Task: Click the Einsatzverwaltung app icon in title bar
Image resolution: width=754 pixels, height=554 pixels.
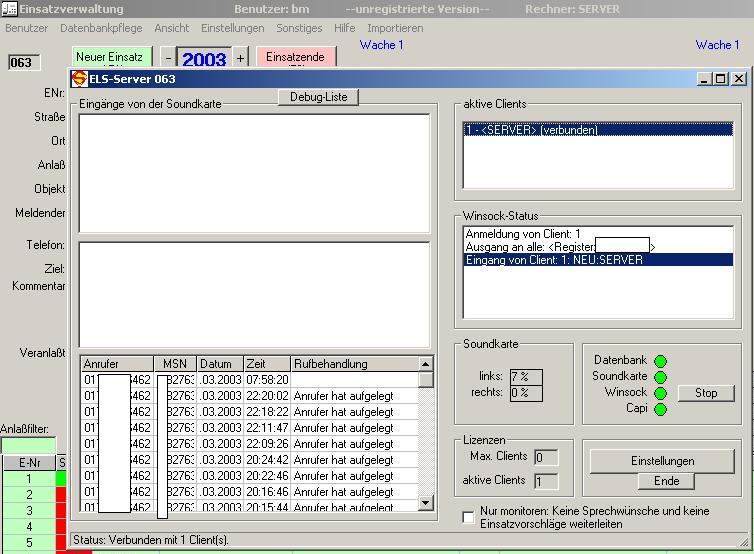Action: point(9,9)
